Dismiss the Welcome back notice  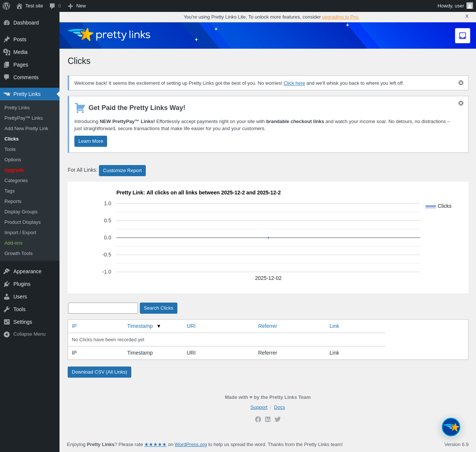(461, 83)
